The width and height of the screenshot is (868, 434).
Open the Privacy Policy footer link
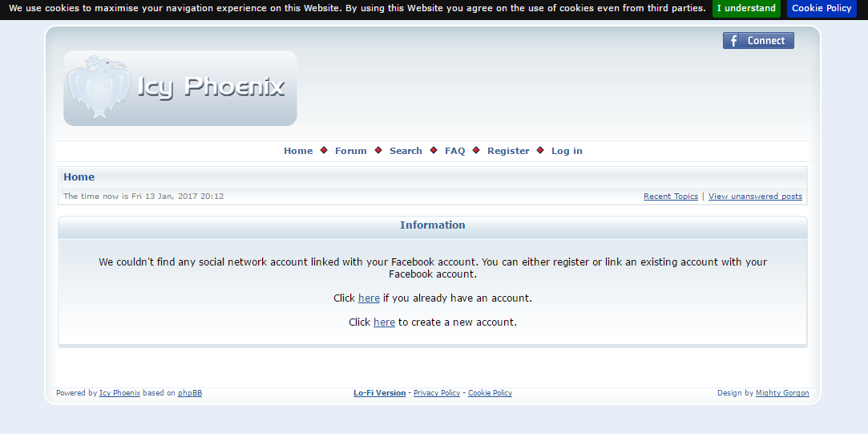point(437,393)
